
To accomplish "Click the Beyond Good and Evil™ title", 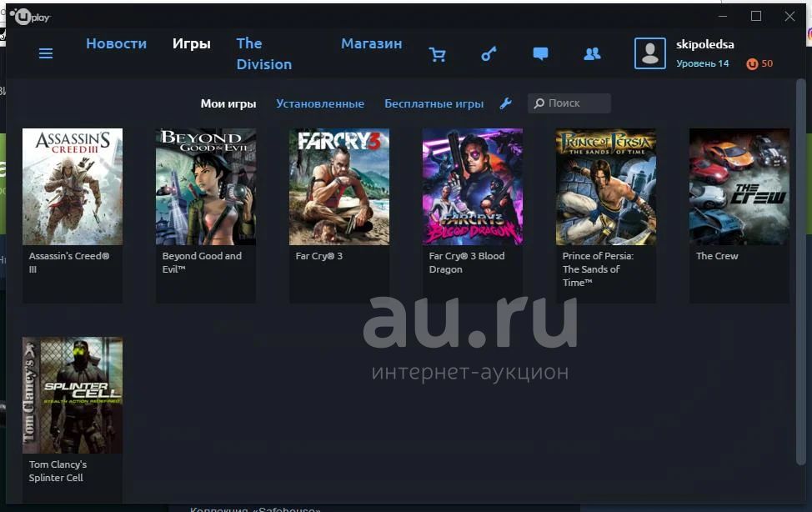I will point(202,263).
